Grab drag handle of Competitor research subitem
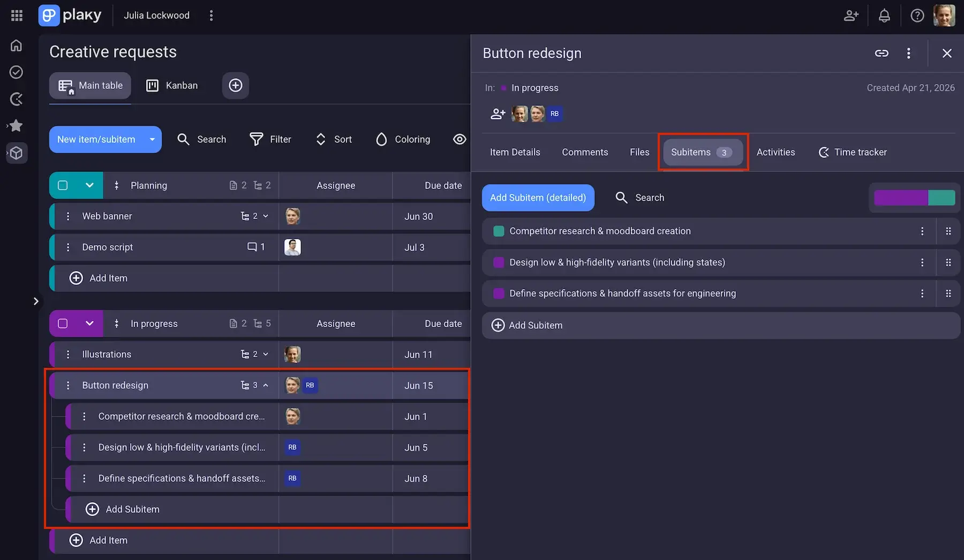 (948, 231)
